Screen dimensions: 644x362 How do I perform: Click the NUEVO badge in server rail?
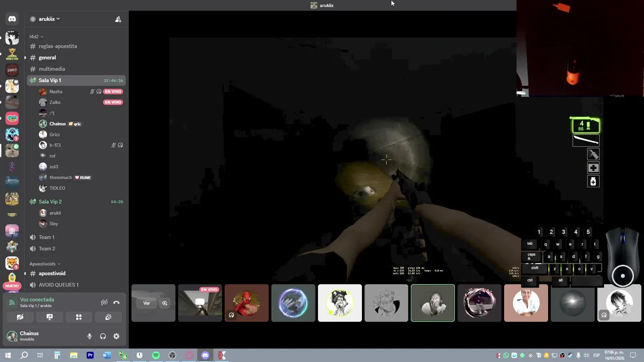coord(12,286)
